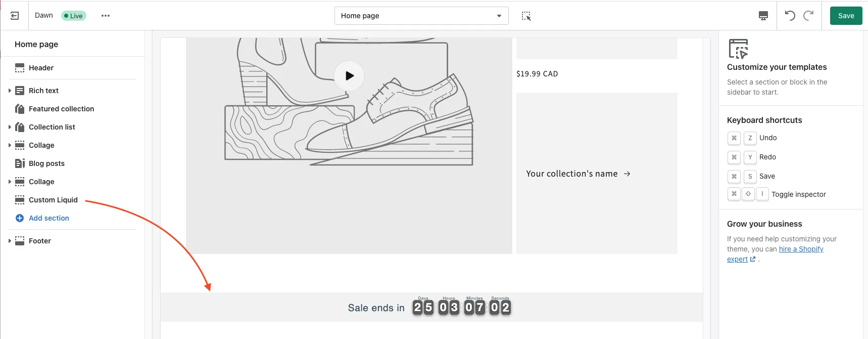This screenshot has width=868, height=339.
Task: Open the three-dot theme actions menu
Action: pyautogui.click(x=106, y=16)
